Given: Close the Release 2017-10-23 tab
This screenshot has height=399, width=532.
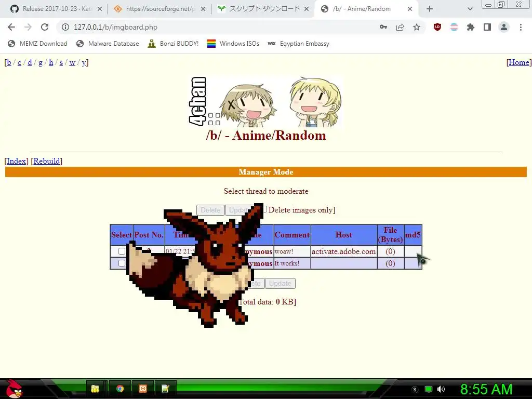Looking at the screenshot, I should coord(100,9).
